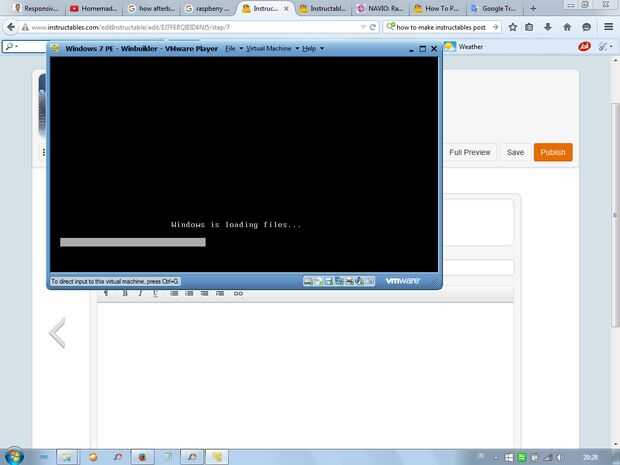
Task: Open the Windows Start orb
Action: pyautogui.click(x=14, y=456)
